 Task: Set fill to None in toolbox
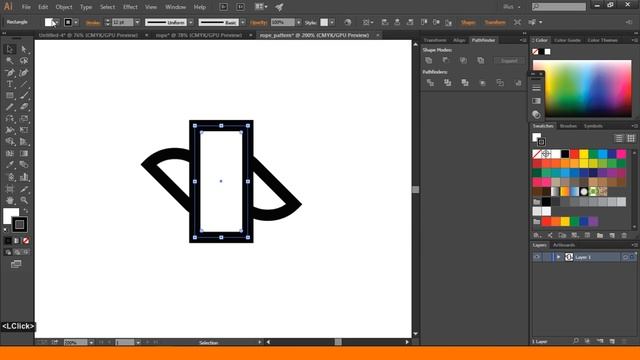[x=26, y=241]
